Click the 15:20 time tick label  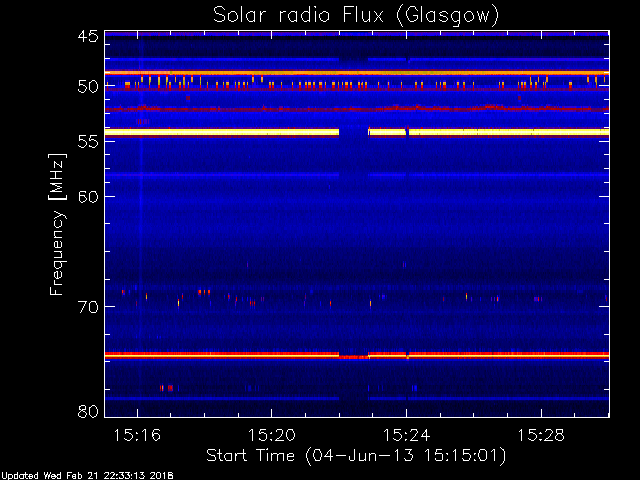point(272,435)
